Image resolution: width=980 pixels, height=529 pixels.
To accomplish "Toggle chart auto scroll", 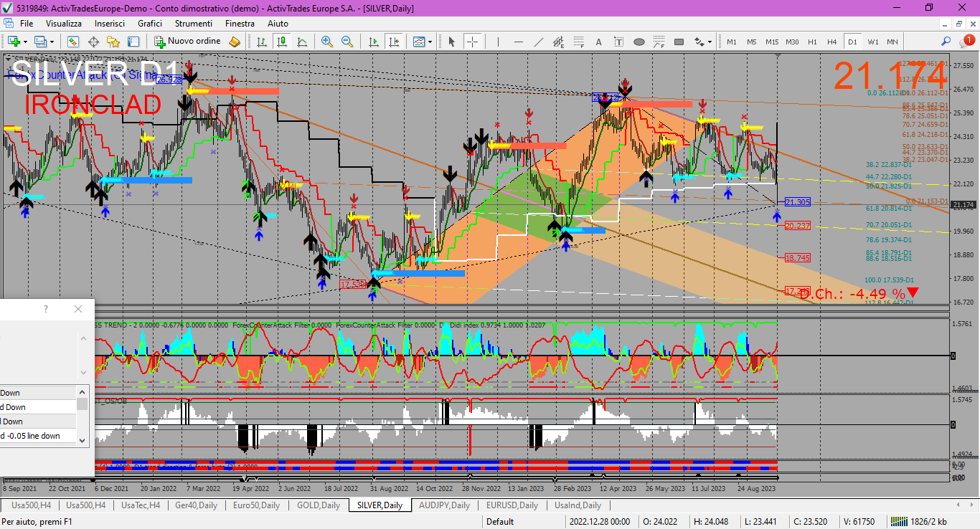I will [373, 42].
